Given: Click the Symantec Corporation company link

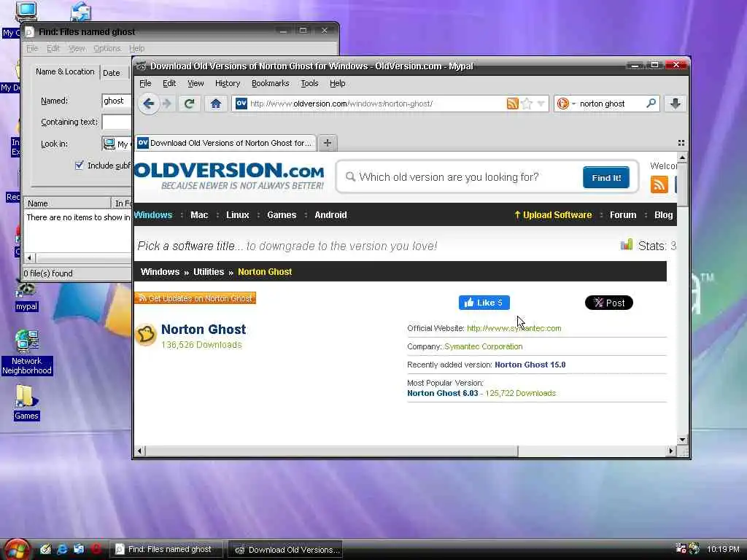Looking at the screenshot, I should 483,346.
